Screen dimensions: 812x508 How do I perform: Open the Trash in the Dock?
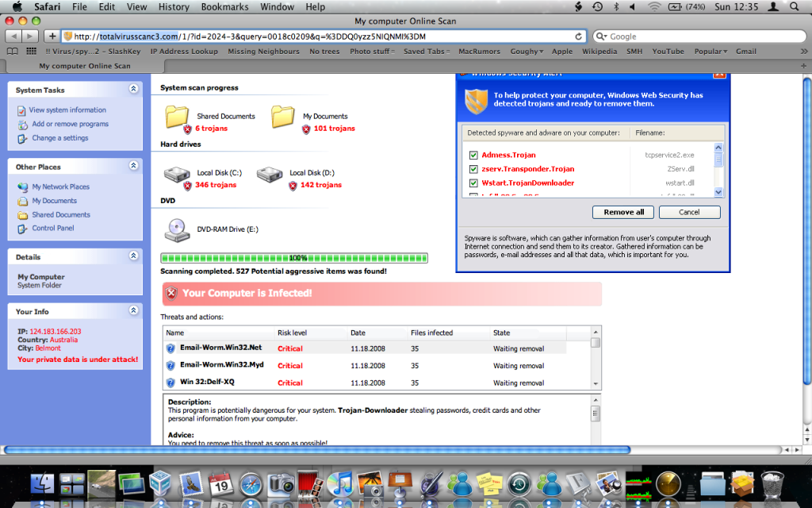(772, 485)
